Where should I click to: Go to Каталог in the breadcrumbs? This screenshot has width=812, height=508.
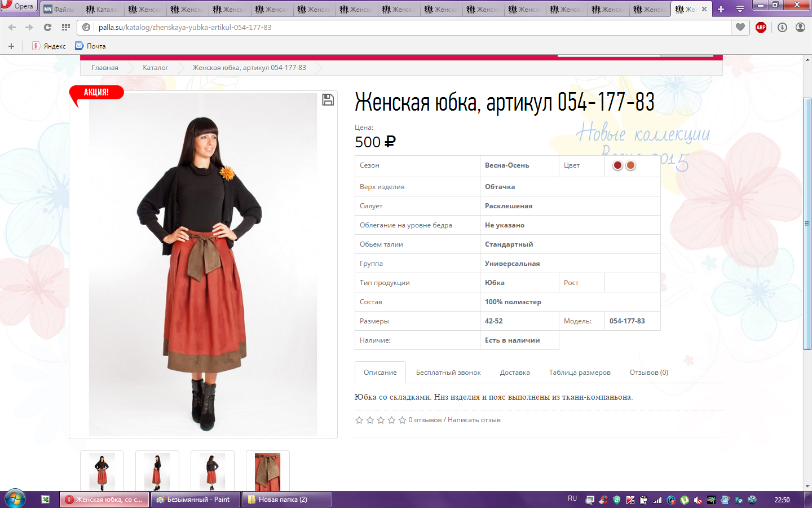click(156, 68)
